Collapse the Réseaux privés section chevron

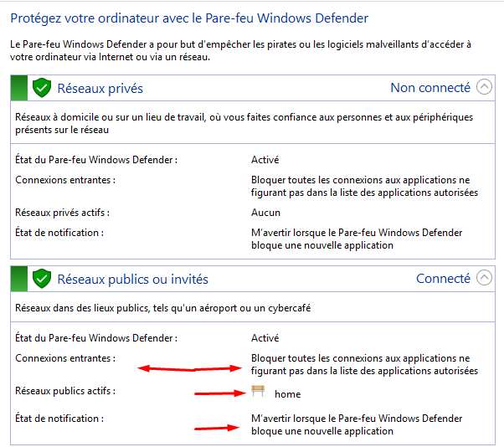(x=484, y=87)
